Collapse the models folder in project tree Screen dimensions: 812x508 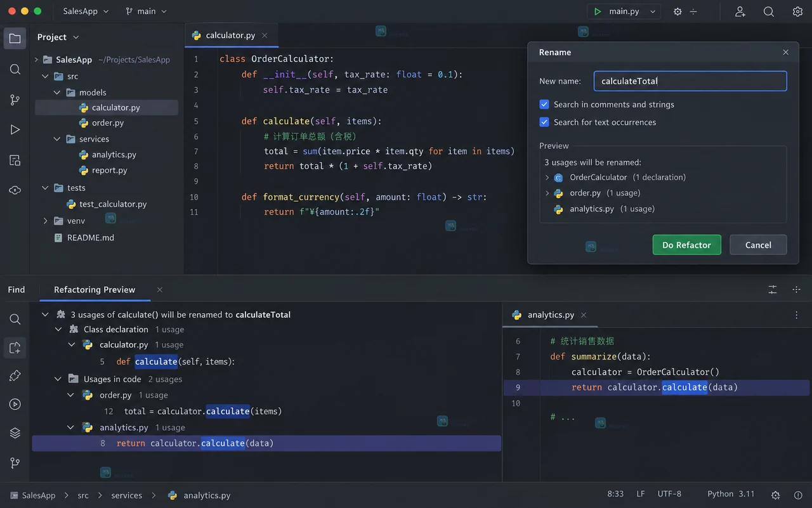tap(57, 93)
